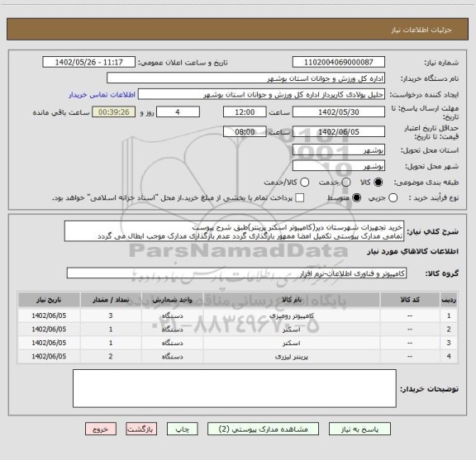Click the پاسخ به نیاز button

[x=359, y=429]
